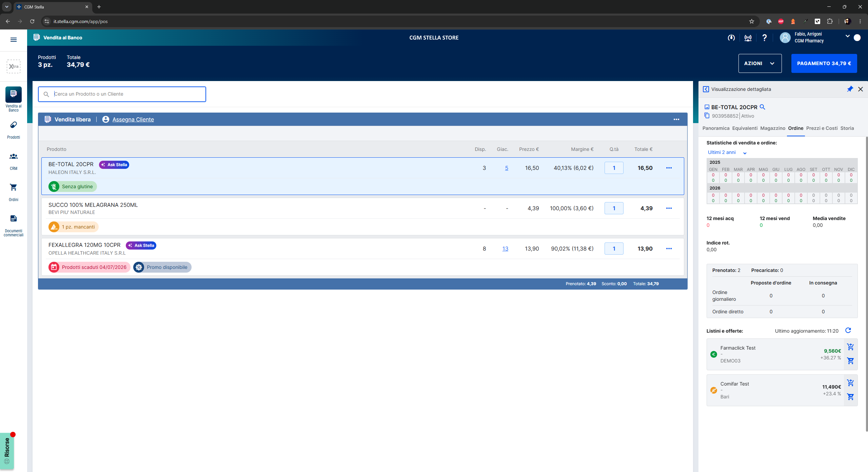Close the Visualizzazione dettagliata panel
Viewport: 868px width, 472px height.
point(861,89)
